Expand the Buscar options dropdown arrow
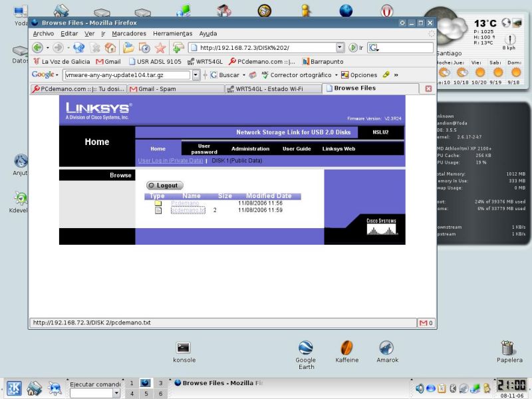The height and width of the screenshot is (399, 532). (x=244, y=75)
